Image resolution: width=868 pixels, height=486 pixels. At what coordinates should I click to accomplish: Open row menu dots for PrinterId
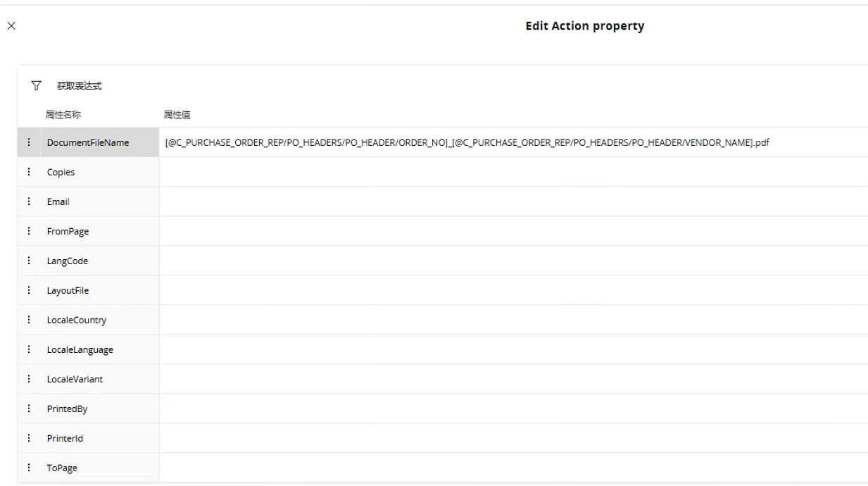(29, 438)
